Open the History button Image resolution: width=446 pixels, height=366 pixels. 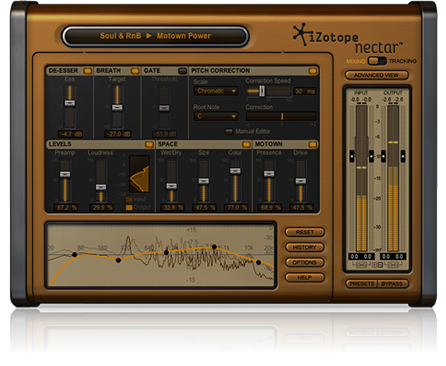coord(305,247)
